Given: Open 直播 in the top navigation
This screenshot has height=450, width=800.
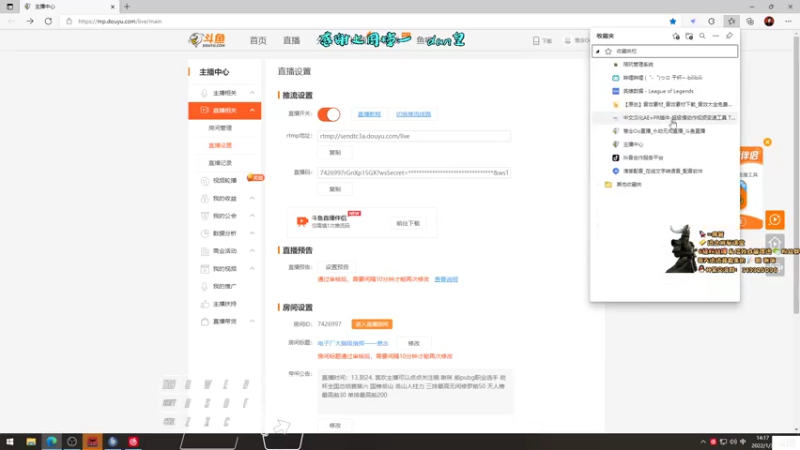Looking at the screenshot, I should pos(291,40).
